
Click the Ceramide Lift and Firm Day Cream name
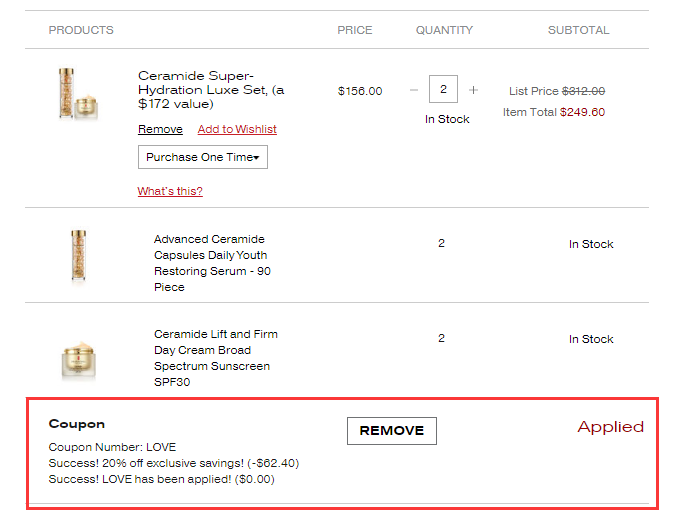point(215,358)
